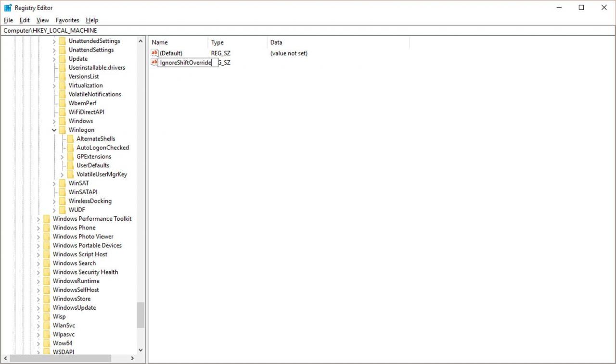Click the WinSAT folder icon

(x=63, y=183)
